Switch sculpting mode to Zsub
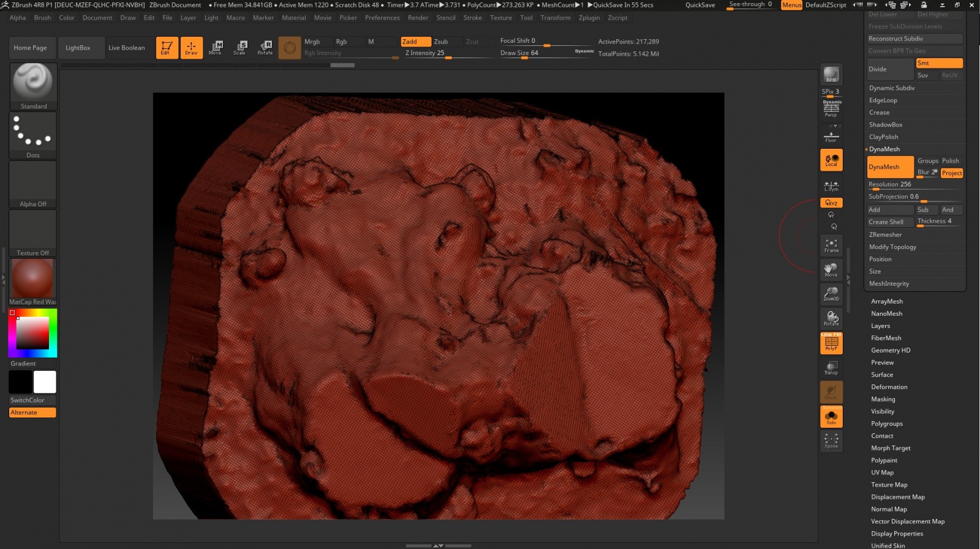Image resolution: width=980 pixels, height=549 pixels. point(441,42)
